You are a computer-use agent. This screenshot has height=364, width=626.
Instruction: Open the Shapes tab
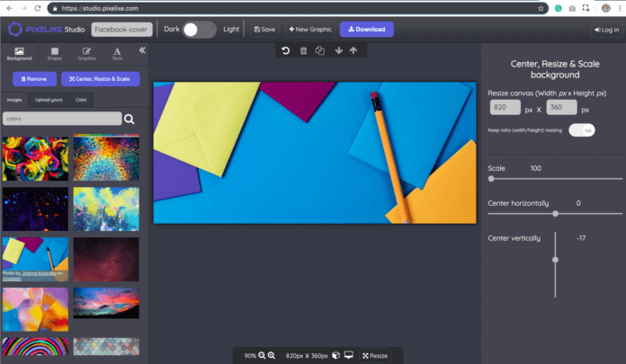click(56, 54)
